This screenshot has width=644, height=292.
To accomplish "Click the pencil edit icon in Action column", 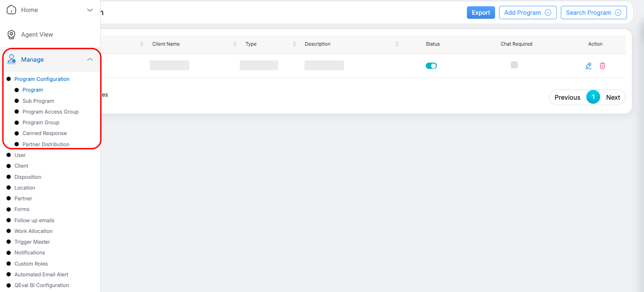I will tap(589, 66).
